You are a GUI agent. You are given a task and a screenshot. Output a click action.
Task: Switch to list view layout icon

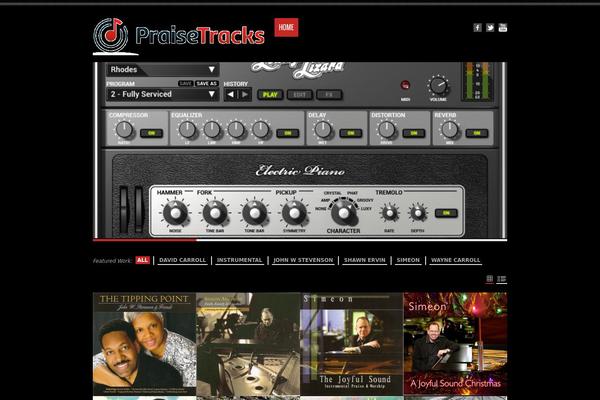click(501, 279)
